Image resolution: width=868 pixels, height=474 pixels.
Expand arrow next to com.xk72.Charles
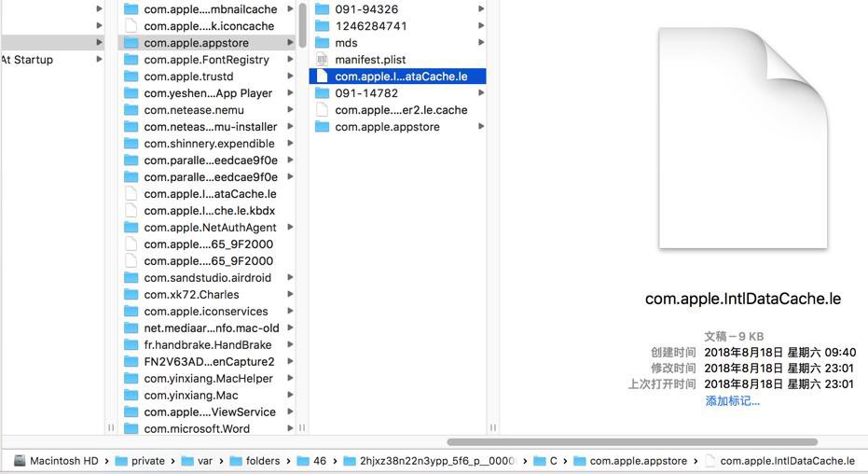coord(290,294)
